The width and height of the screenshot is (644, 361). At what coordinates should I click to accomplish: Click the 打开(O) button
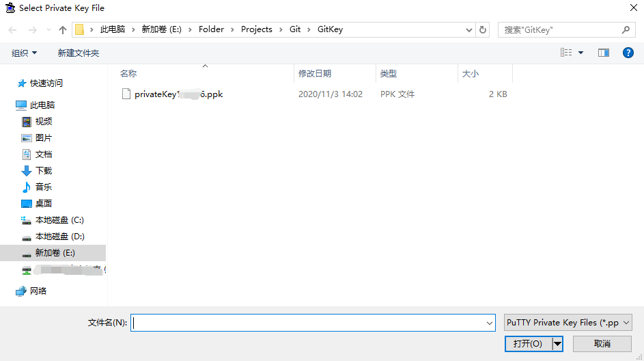(x=528, y=344)
